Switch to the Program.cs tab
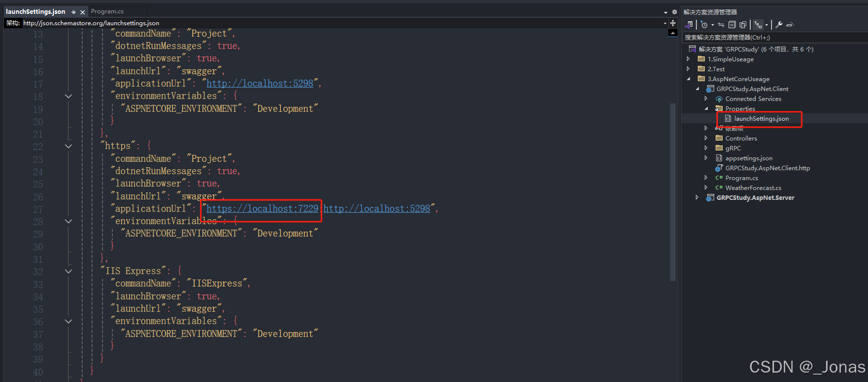 click(x=107, y=11)
